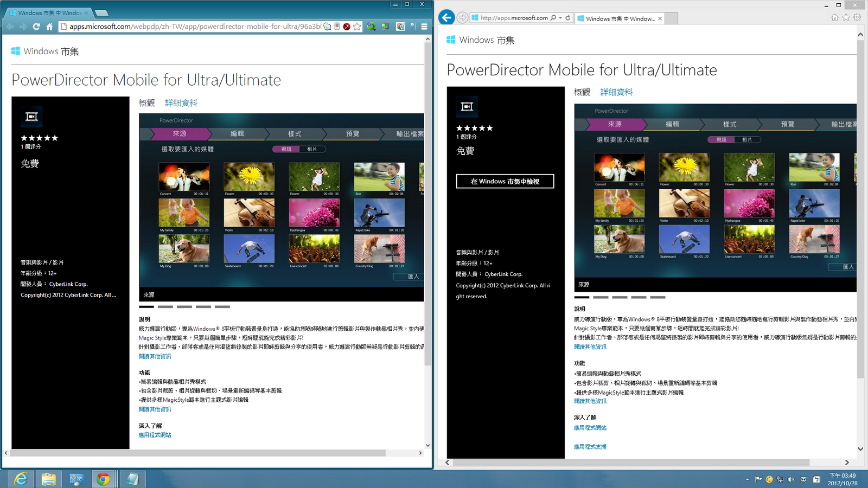Screen dimensions: 868x488
Task: Open the IE address bar dropdown arrow
Action: coord(560,18)
